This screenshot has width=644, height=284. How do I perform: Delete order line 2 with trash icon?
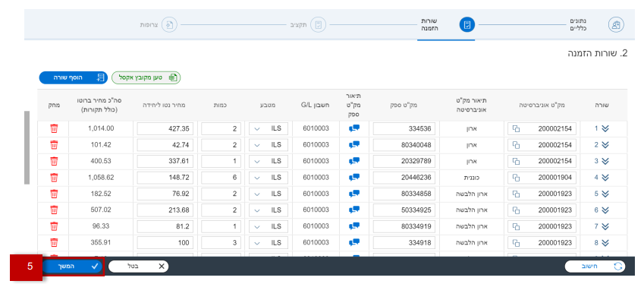pyautogui.click(x=54, y=145)
